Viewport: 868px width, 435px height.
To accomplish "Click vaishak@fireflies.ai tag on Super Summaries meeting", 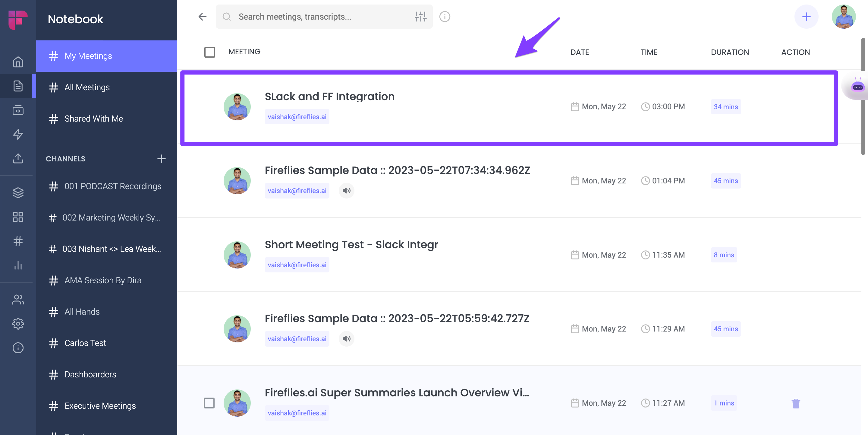I will click(x=297, y=413).
